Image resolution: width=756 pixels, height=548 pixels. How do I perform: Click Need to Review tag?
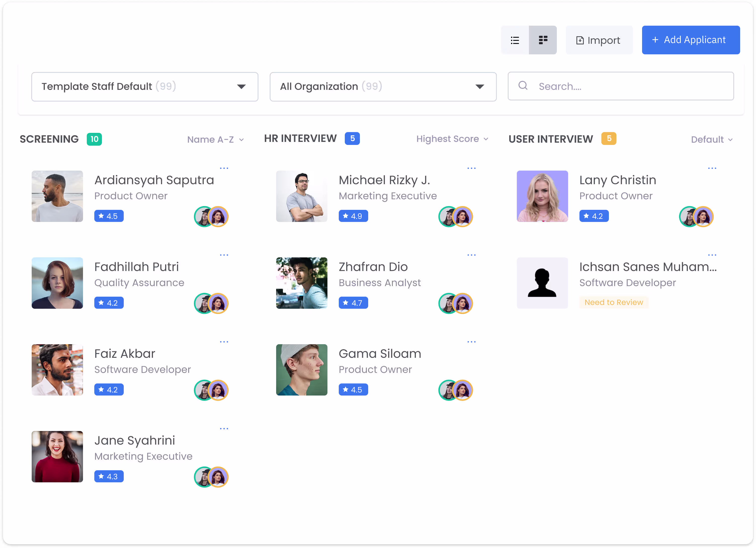614,302
